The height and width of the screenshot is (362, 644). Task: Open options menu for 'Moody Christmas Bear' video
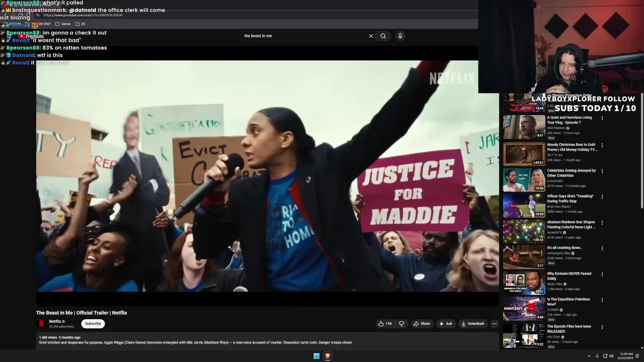[x=602, y=146]
